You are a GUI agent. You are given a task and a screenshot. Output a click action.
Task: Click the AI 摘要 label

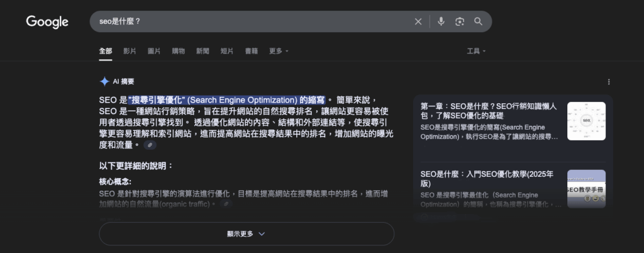[x=123, y=81]
